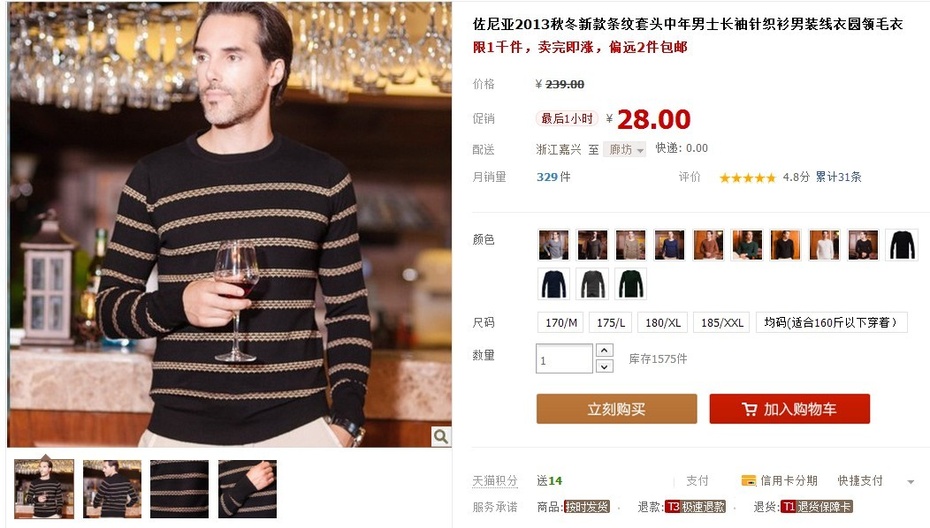
Task: Open the 累计31条 reviews link
Action: [x=838, y=177]
